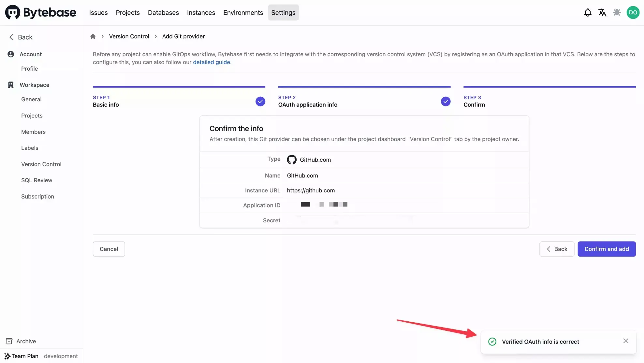This screenshot has height=363, width=644.
Task: Click Step 2 completed checkmark
Action: 446,102
